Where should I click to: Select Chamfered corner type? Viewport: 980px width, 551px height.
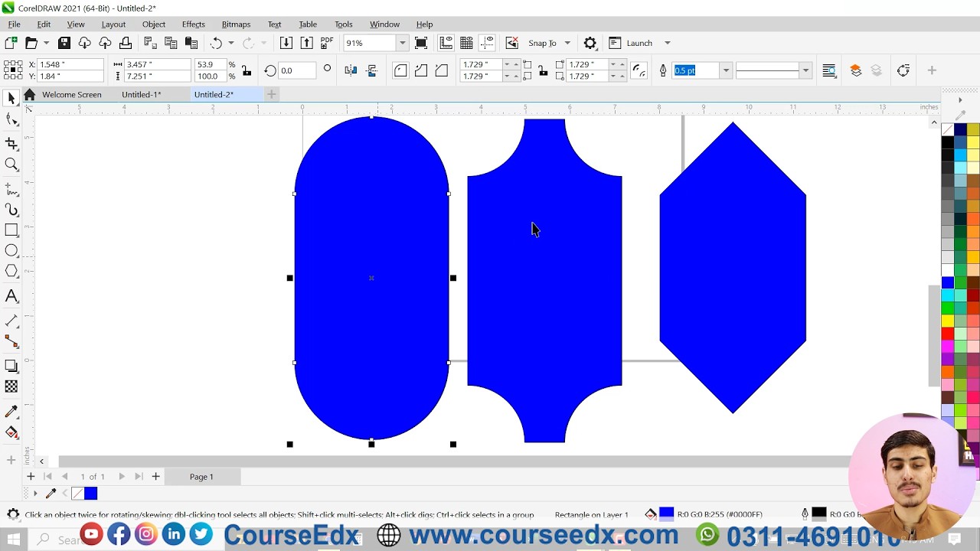442,70
